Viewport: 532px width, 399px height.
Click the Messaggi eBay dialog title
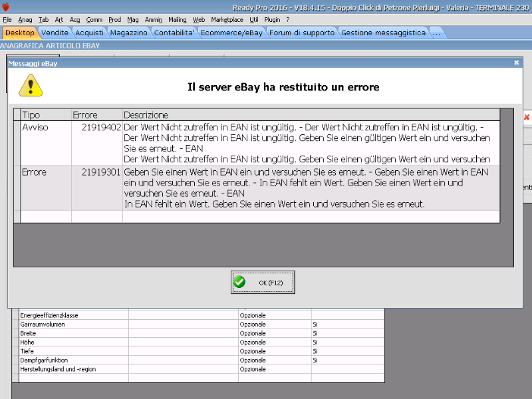(x=33, y=63)
